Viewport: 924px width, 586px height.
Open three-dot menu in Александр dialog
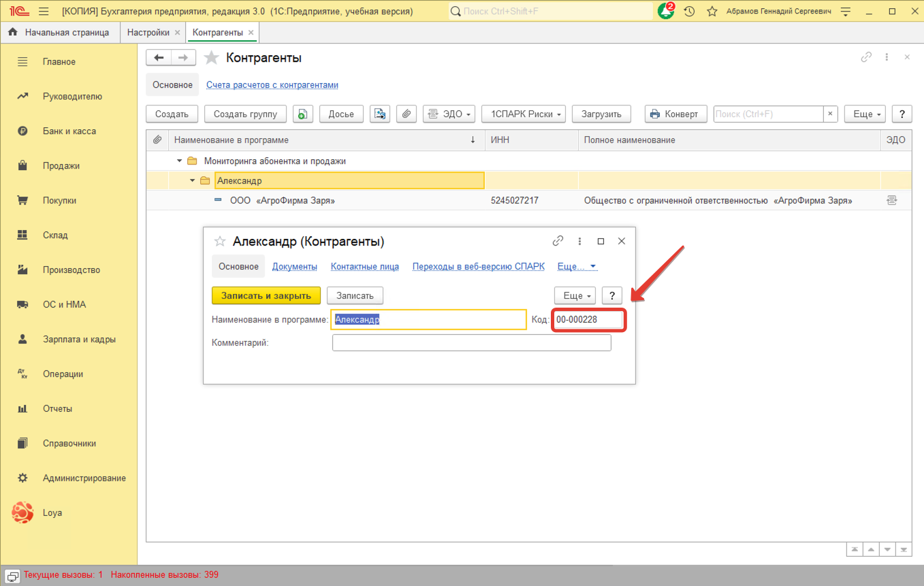(579, 241)
